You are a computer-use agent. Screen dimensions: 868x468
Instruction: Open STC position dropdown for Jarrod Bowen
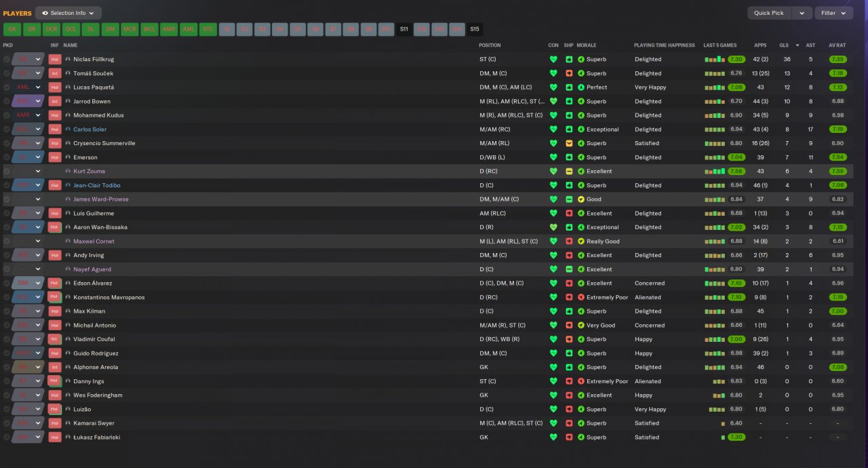(x=38, y=101)
